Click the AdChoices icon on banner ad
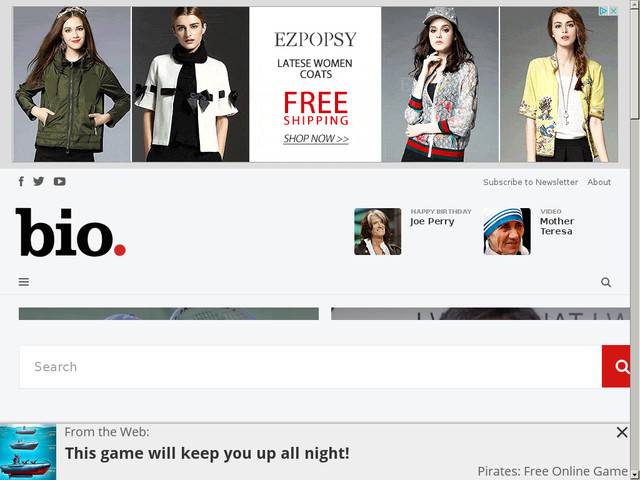 tap(603, 11)
